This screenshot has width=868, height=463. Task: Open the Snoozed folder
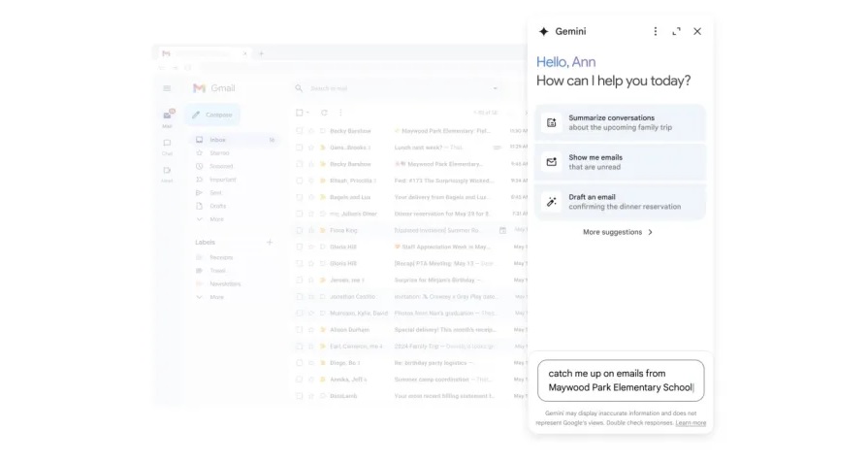click(x=221, y=166)
